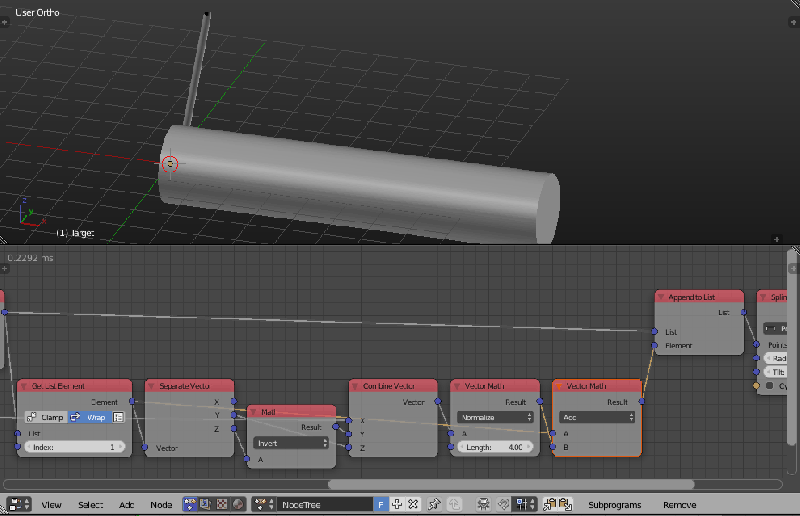The width and height of the screenshot is (800, 516).
Task: Select the texture node tree type icon
Action: point(222,504)
